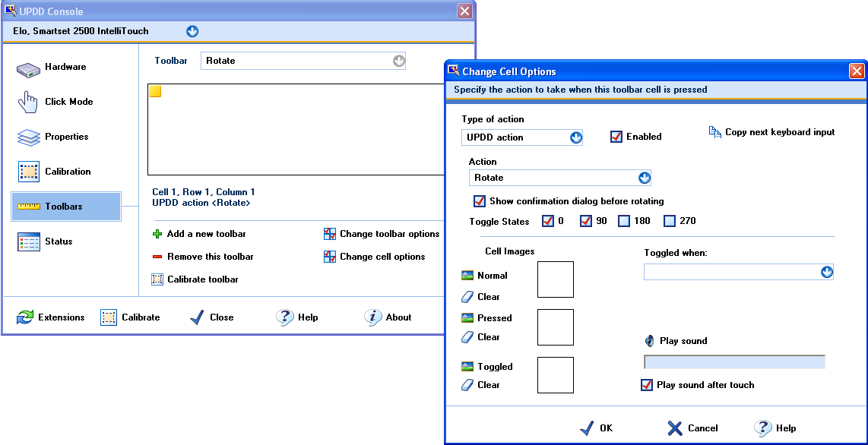This screenshot has width=868, height=445.
Task: Open the device selector dropdown arrow
Action: (x=192, y=31)
